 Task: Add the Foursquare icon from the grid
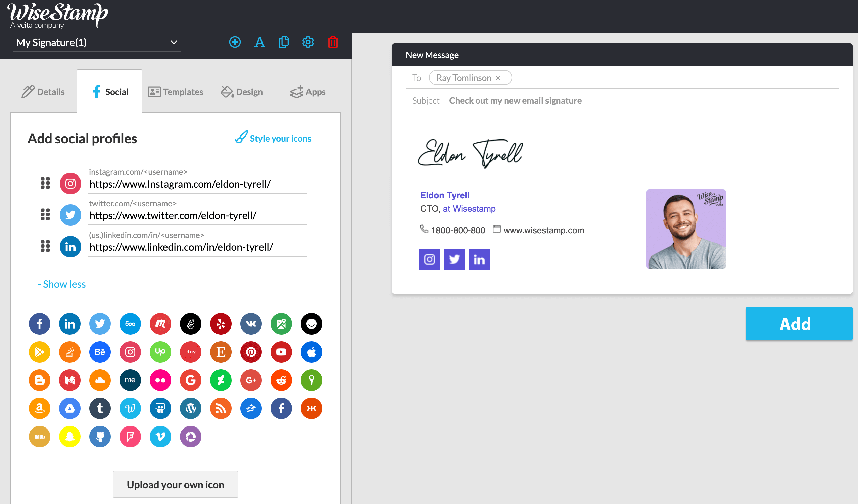[x=130, y=437]
